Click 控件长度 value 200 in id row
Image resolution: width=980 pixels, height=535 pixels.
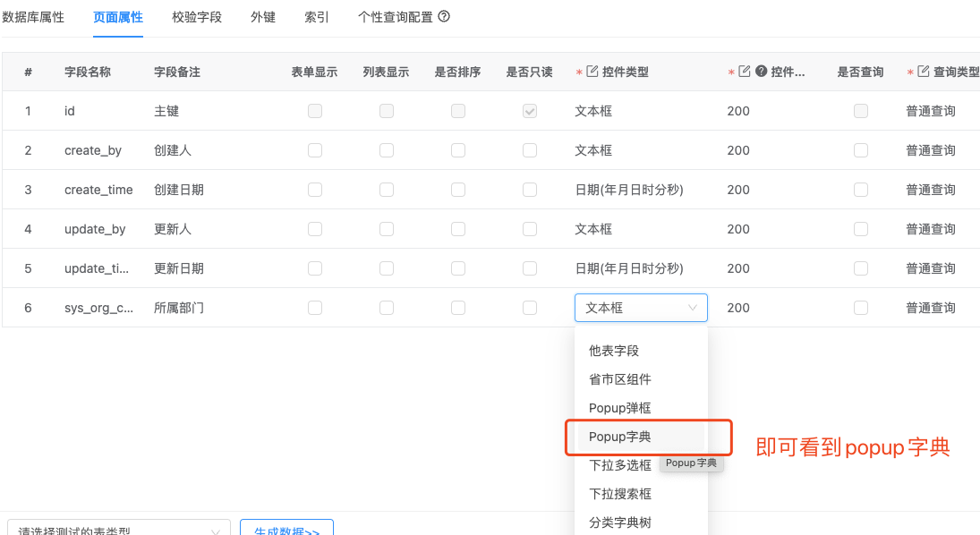738,111
